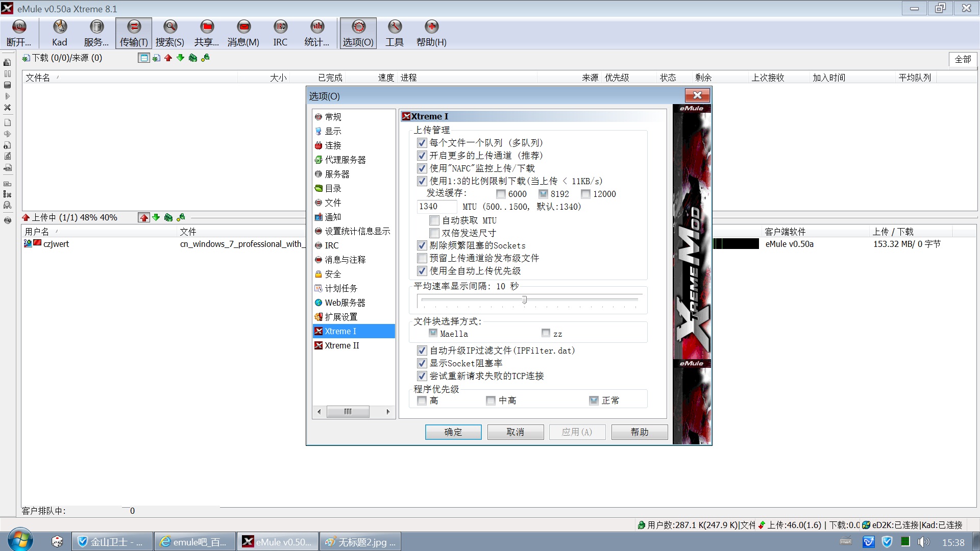Click the MTU value input field
Viewport: 980px width, 551px height.
coord(436,207)
